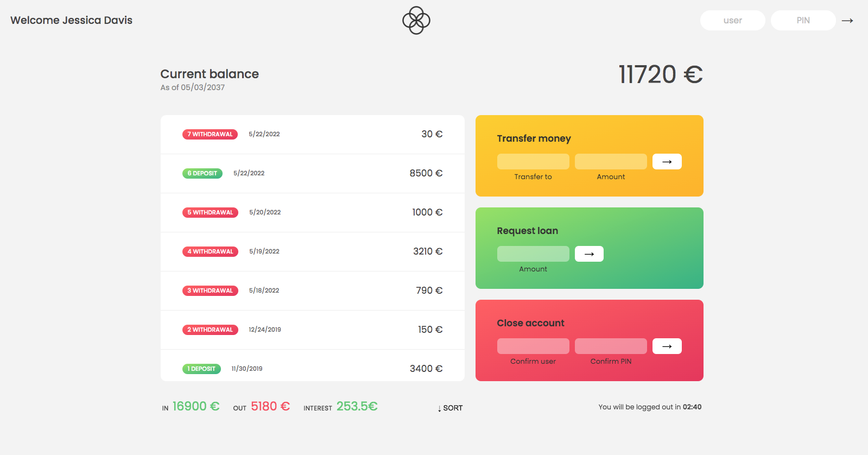Click the user login field
868x455 pixels.
(x=733, y=21)
